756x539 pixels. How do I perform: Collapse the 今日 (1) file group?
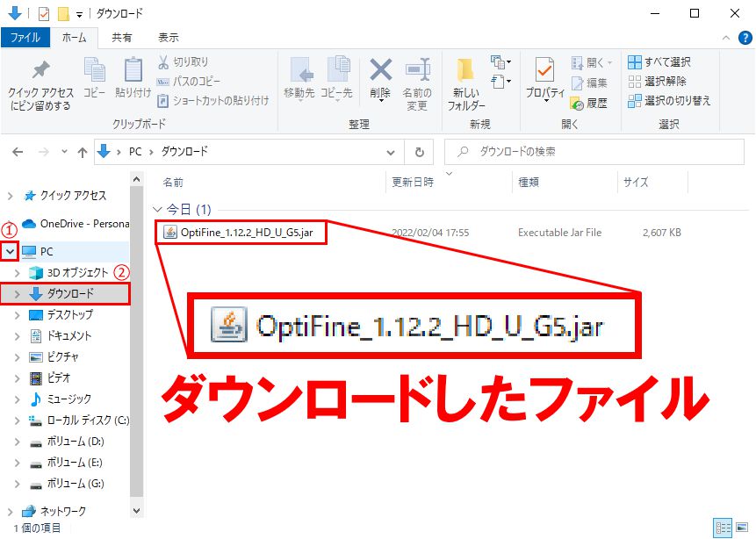coord(156,209)
